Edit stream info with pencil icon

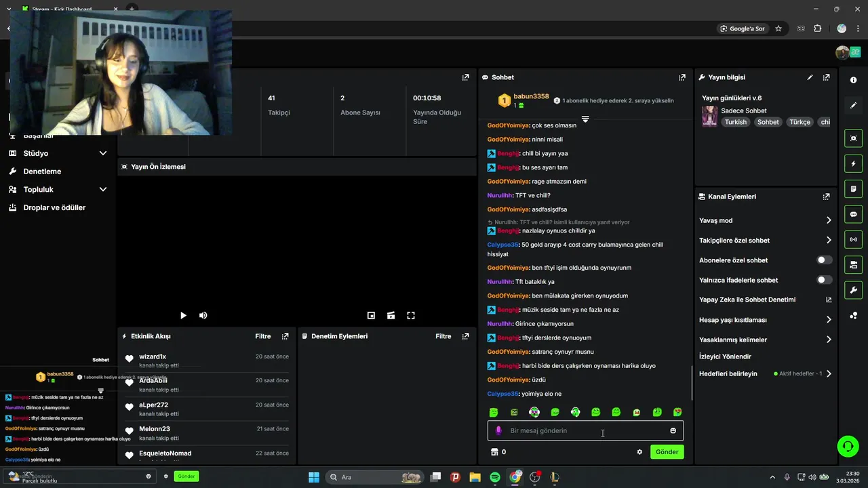click(x=810, y=77)
